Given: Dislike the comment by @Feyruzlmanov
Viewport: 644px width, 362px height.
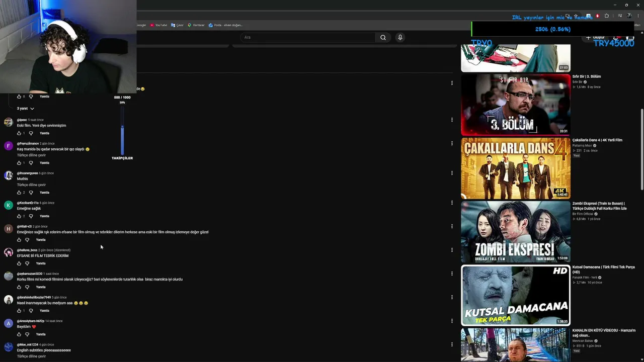Looking at the screenshot, I should tap(31, 163).
